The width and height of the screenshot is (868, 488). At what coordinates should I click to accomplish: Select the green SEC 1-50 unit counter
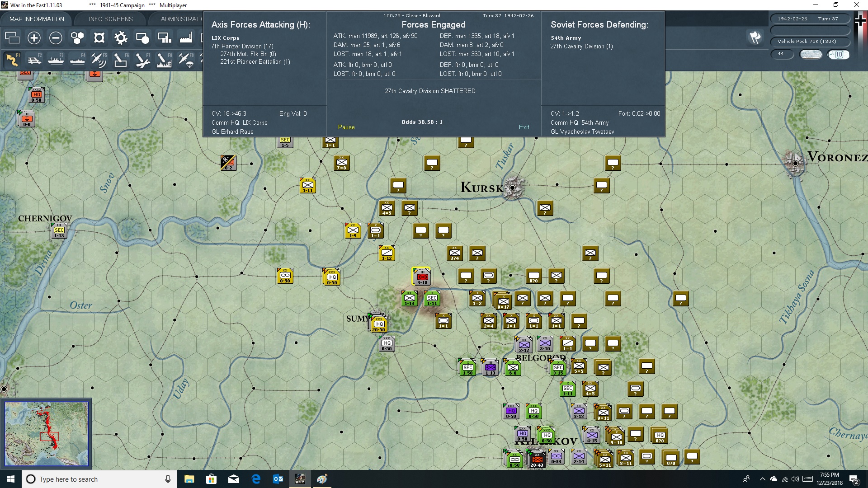(x=467, y=367)
